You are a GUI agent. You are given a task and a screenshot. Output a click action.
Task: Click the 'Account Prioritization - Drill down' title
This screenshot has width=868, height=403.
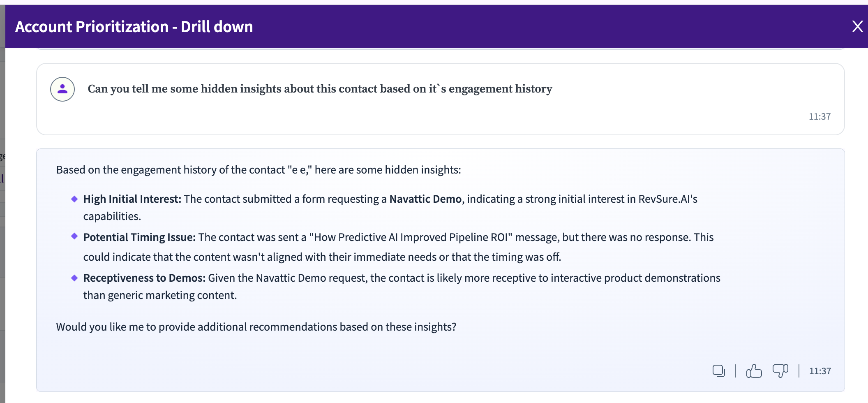(x=134, y=27)
